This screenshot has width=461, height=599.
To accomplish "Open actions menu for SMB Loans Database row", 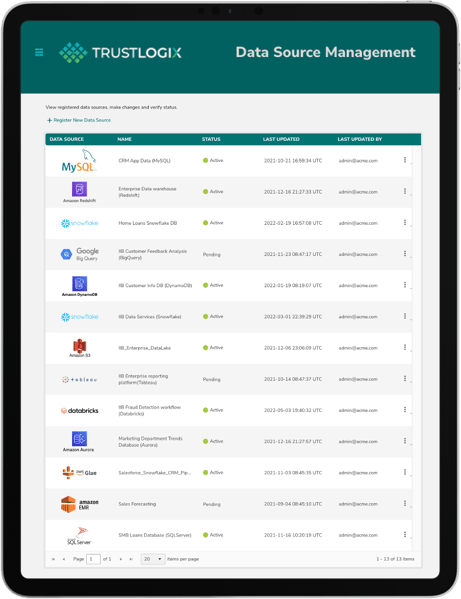I will tap(405, 535).
